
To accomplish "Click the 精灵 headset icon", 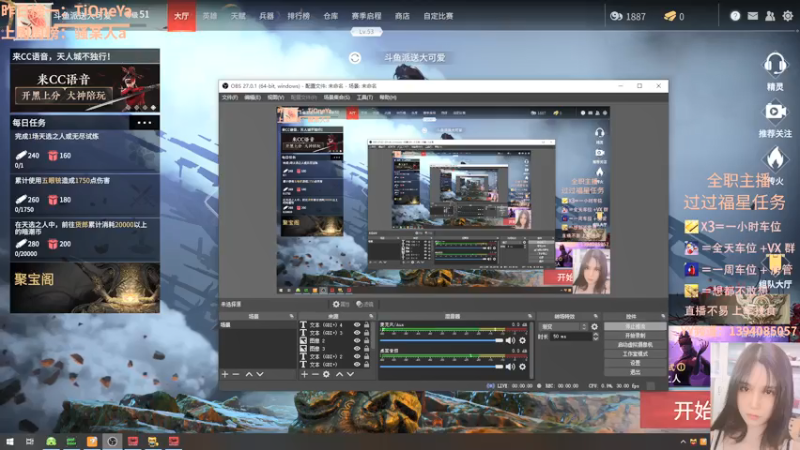I will point(774,64).
